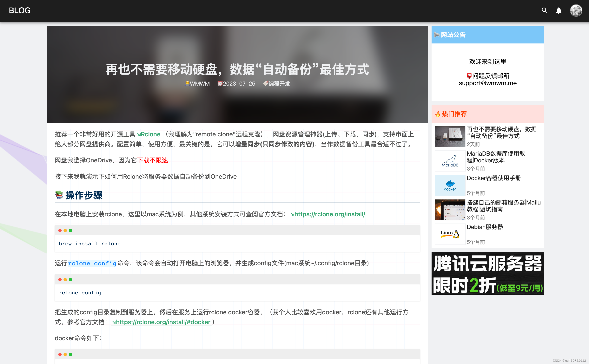Click the 热门推荐 panel header

(487, 114)
